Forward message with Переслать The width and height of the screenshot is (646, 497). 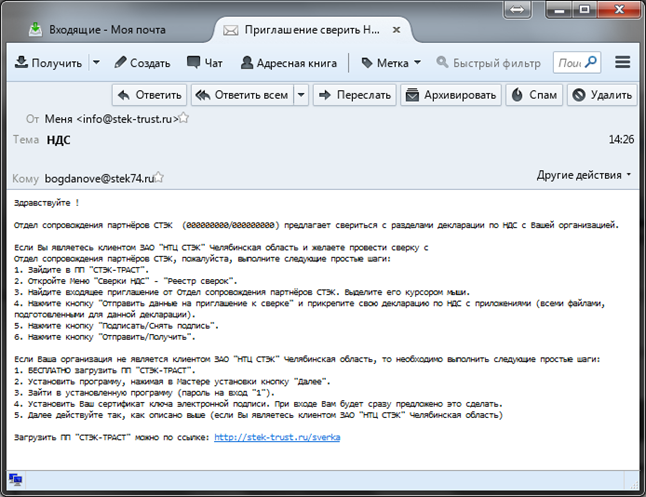[355, 95]
